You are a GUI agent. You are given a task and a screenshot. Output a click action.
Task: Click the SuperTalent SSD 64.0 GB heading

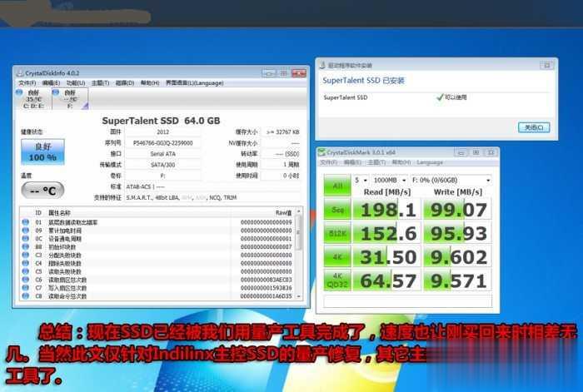click(x=161, y=121)
